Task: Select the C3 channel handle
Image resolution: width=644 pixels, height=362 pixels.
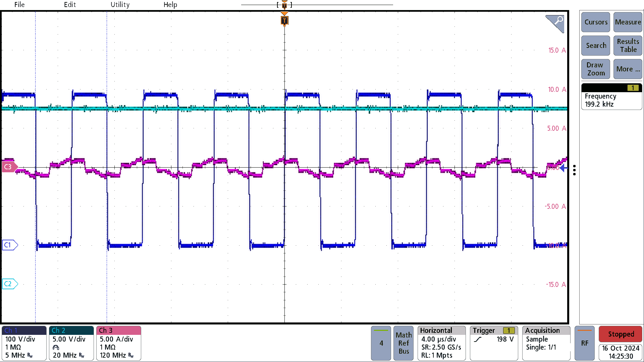Action: (x=9, y=167)
